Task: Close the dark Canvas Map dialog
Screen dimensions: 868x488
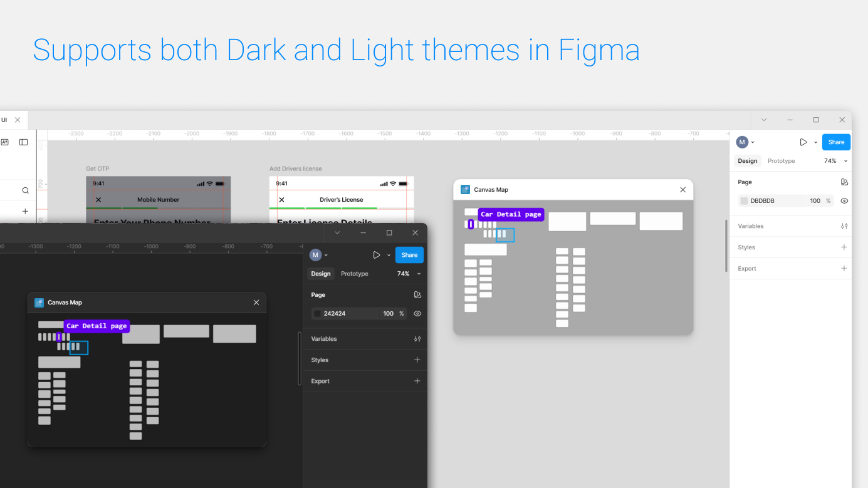Action: point(256,303)
